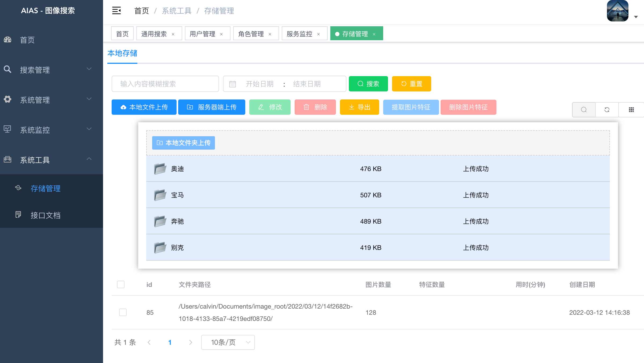Image resolution: width=644 pixels, height=363 pixels.
Task: Click the user avatar image
Action: pyautogui.click(x=617, y=11)
